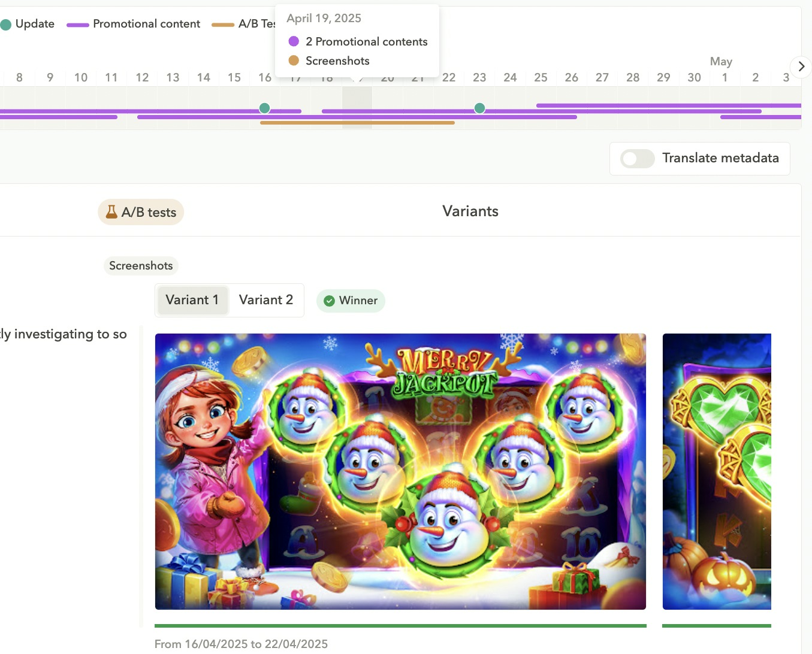The image size is (812, 654).
Task: Click 'Screenshots' entry in the tooltip
Action: [x=337, y=60]
